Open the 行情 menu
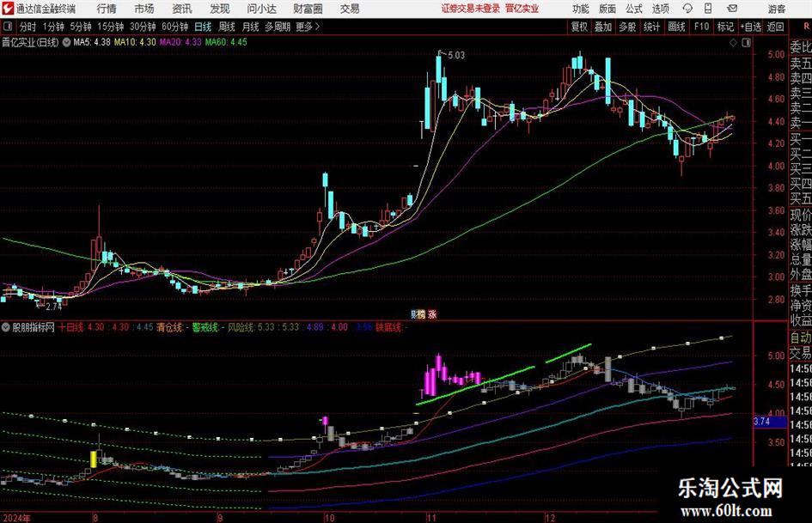Screen dimensions: 812x523 107,9
